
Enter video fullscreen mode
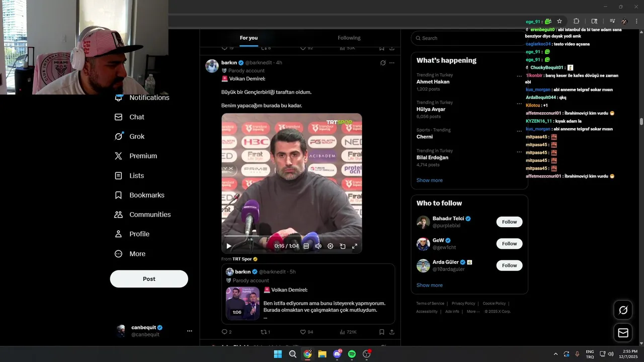click(355, 246)
